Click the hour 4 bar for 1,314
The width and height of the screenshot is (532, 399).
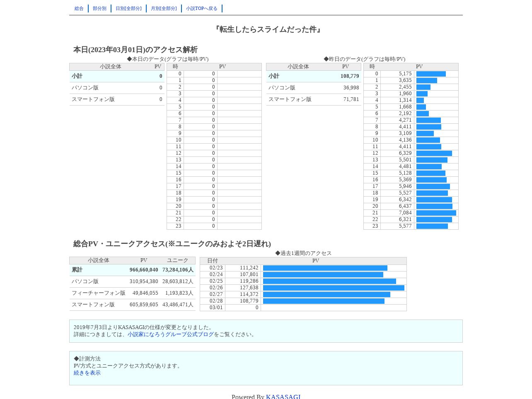click(420, 100)
